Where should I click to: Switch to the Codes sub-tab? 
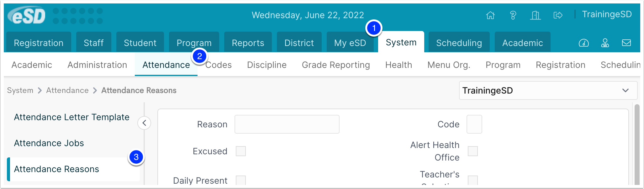point(219,65)
